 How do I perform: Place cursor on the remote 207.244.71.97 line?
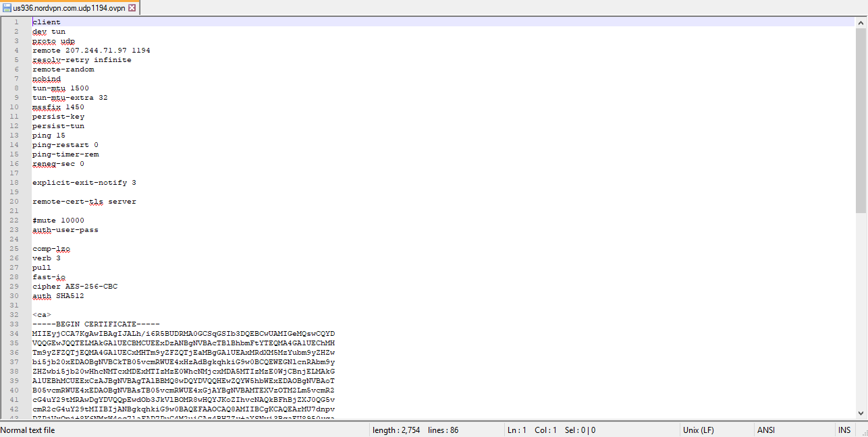click(91, 50)
